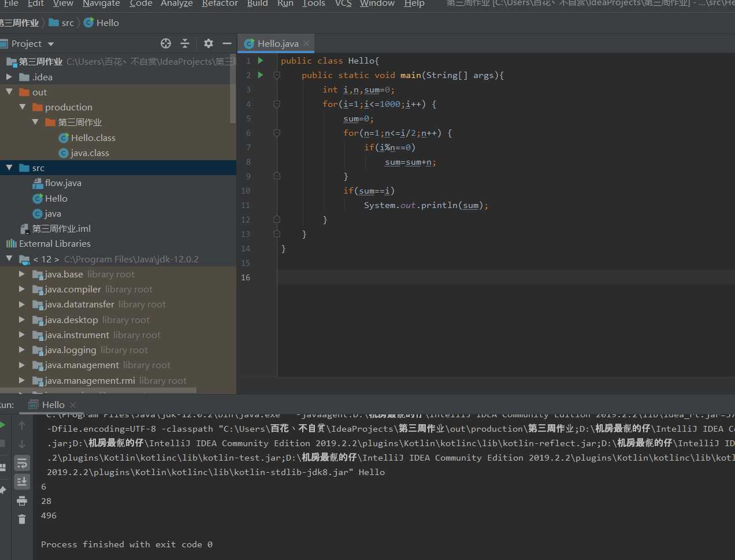
Task: Close the Hello run tab
Action: point(73,405)
